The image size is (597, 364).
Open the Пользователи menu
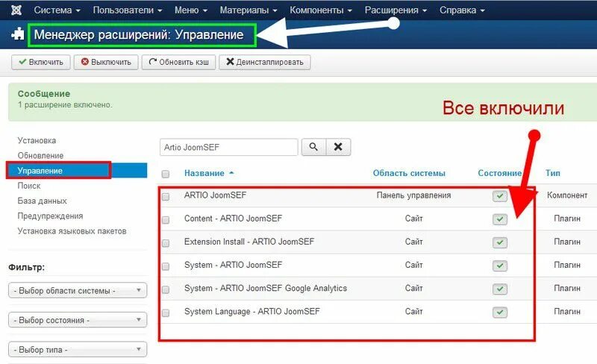point(128,10)
